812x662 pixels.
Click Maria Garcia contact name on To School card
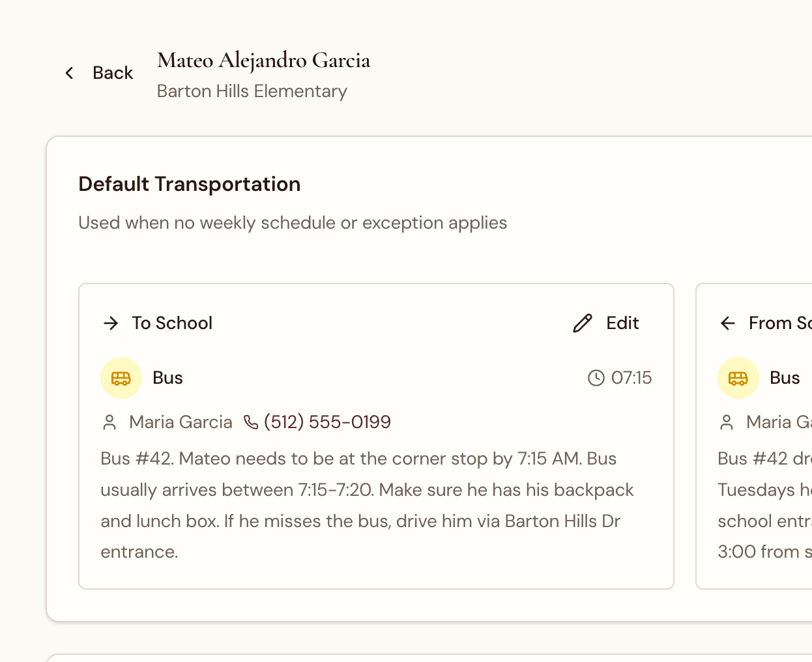(181, 422)
